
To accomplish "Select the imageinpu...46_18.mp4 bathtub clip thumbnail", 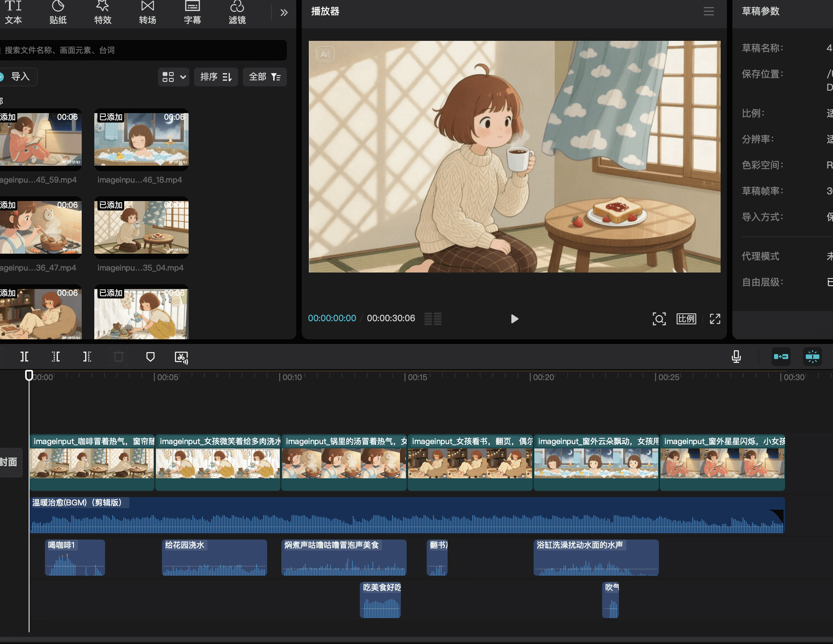I will 141,140.
